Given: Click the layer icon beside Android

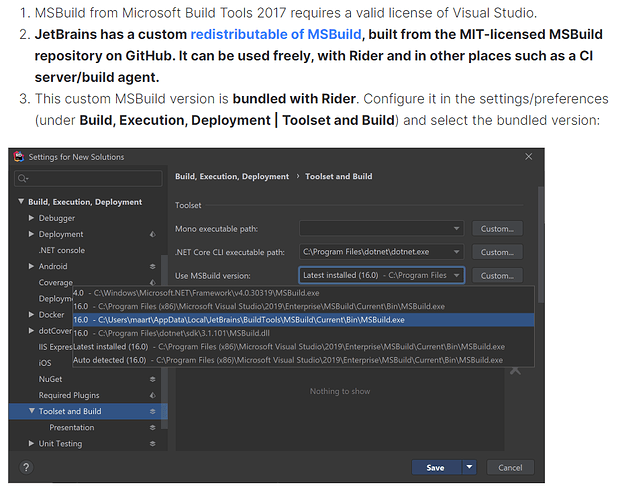Looking at the screenshot, I should click(153, 267).
